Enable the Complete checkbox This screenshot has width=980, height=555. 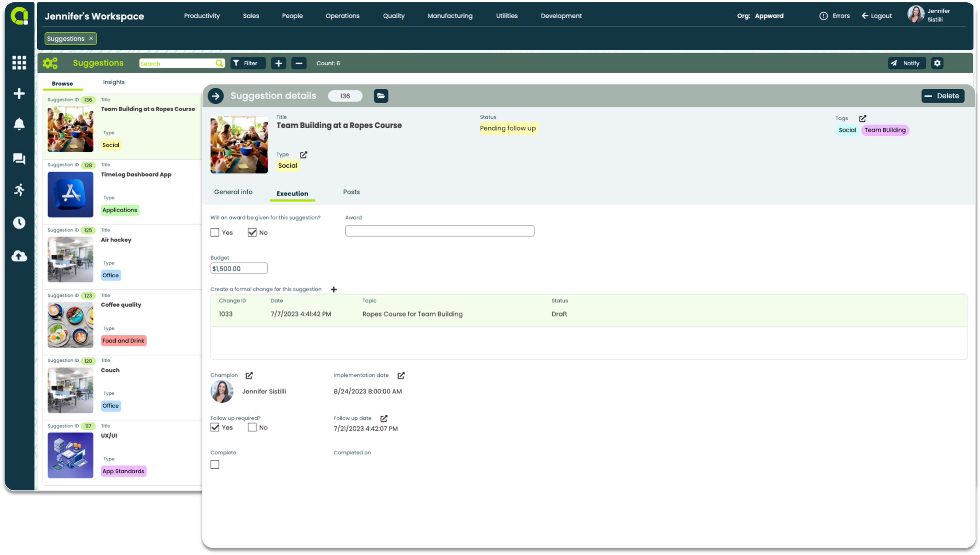point(216,464)
